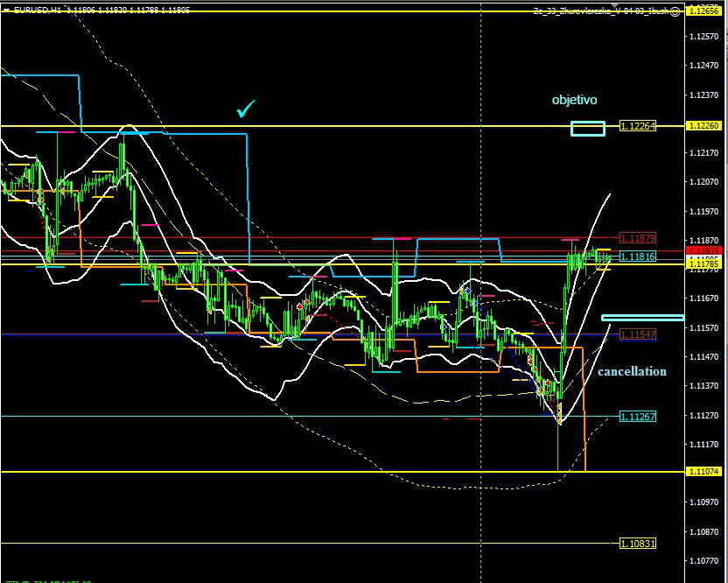Click the 'cancellation' text label
The image size is (728, 583).
tap(632, 371)
